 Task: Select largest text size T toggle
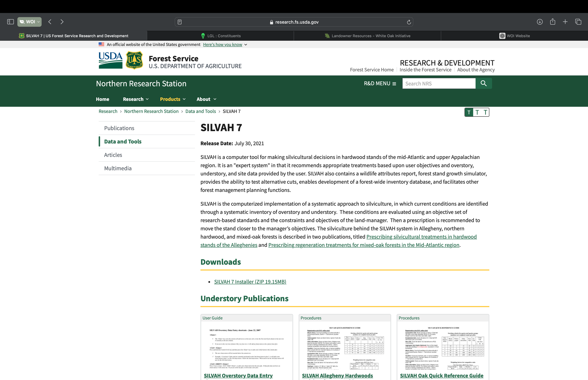pyautogui.click(x=485, y=112)
